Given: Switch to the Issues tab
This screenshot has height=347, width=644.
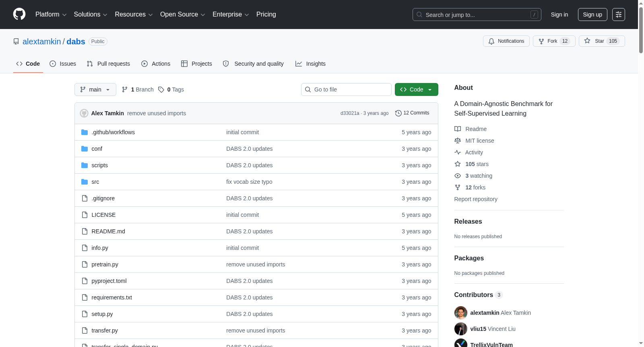Looking at the screenshot, I should pyautogui.click(x=63, y=64).
